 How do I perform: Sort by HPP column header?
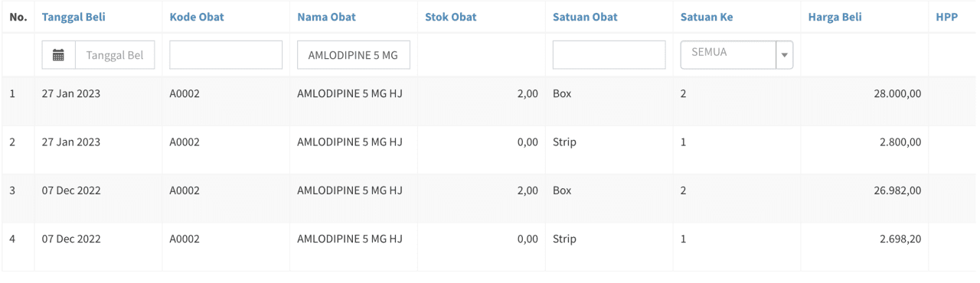point(947,17)
